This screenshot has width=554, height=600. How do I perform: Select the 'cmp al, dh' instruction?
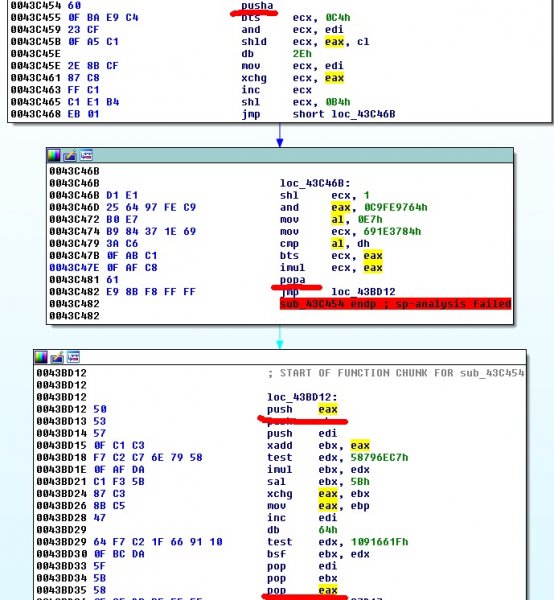coord(324,243)
